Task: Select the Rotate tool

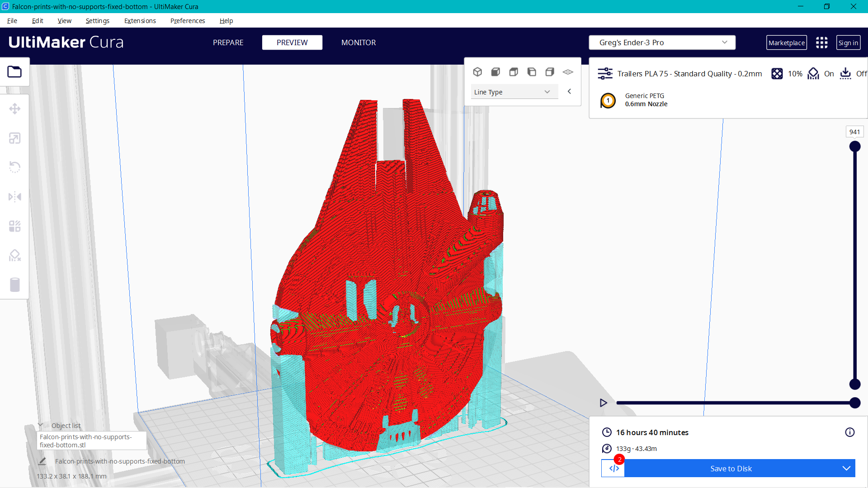Action: pos(15,167)
